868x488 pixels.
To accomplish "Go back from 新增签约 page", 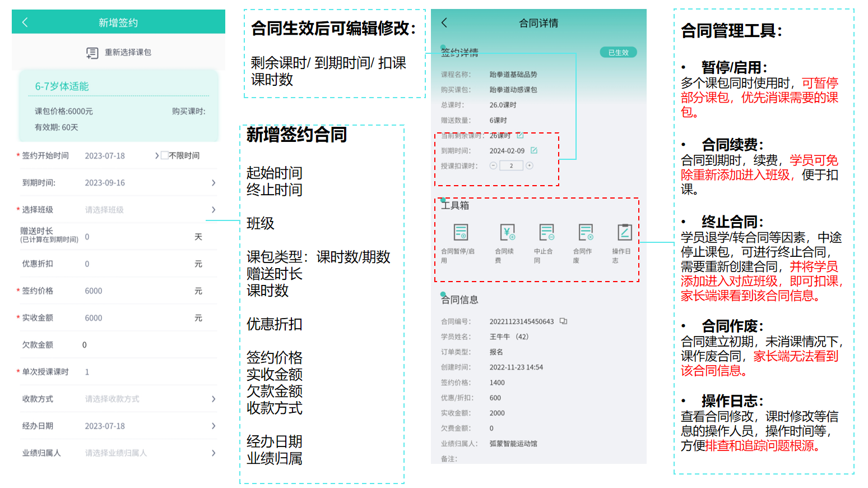I will point(25,22).
